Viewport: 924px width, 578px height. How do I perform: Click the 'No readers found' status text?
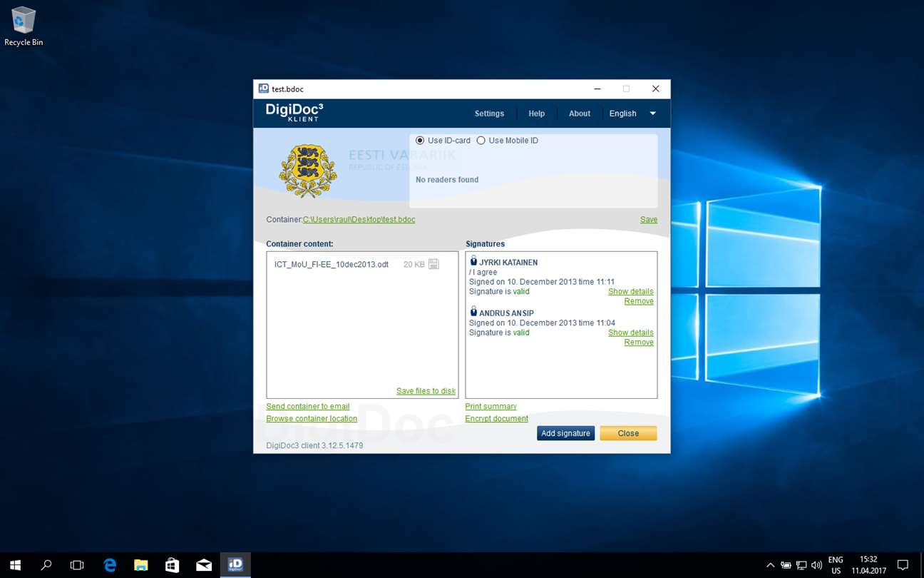click(447, 180)
